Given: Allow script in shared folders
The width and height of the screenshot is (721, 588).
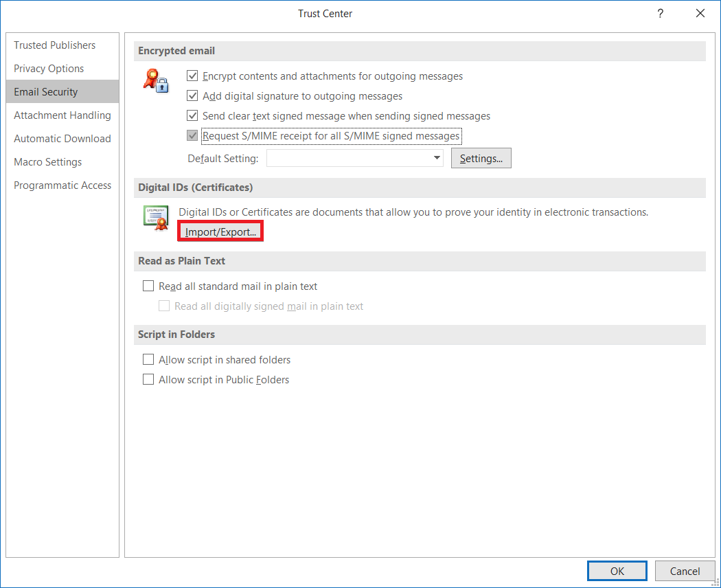Looking at the screenshot, I should tap(148, 359).
